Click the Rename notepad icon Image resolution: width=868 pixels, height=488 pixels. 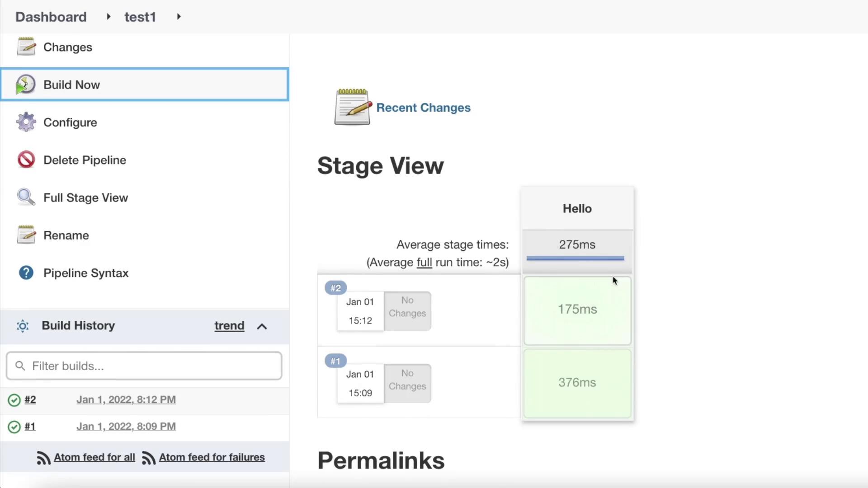tap(26, 235)
